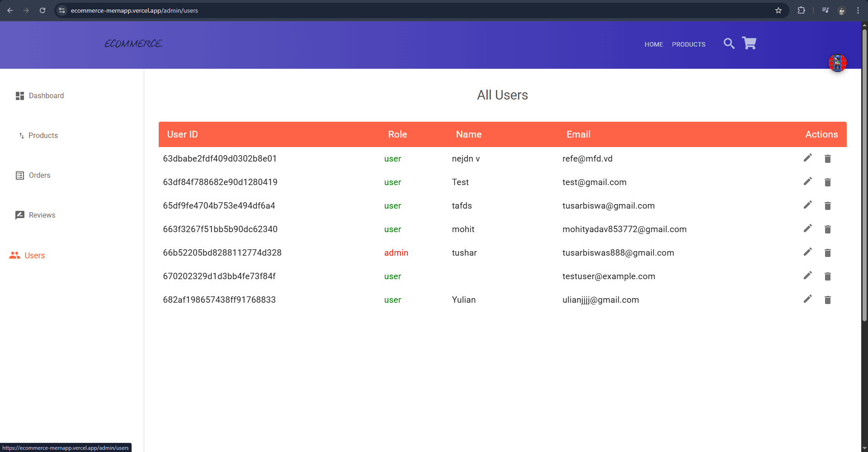Open the Dashboard panel from the sidebar
The height and width of the screenshot is (452, 868).
coord(20,95)
